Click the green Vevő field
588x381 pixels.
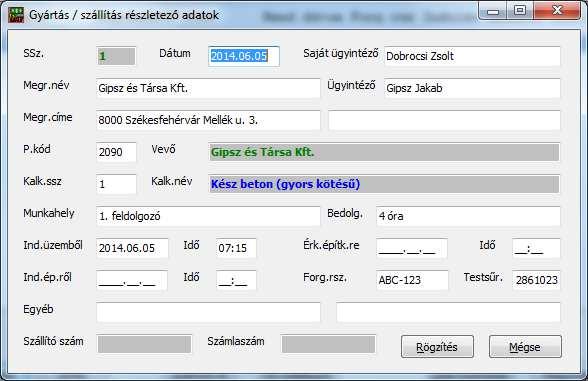point(384,152)
